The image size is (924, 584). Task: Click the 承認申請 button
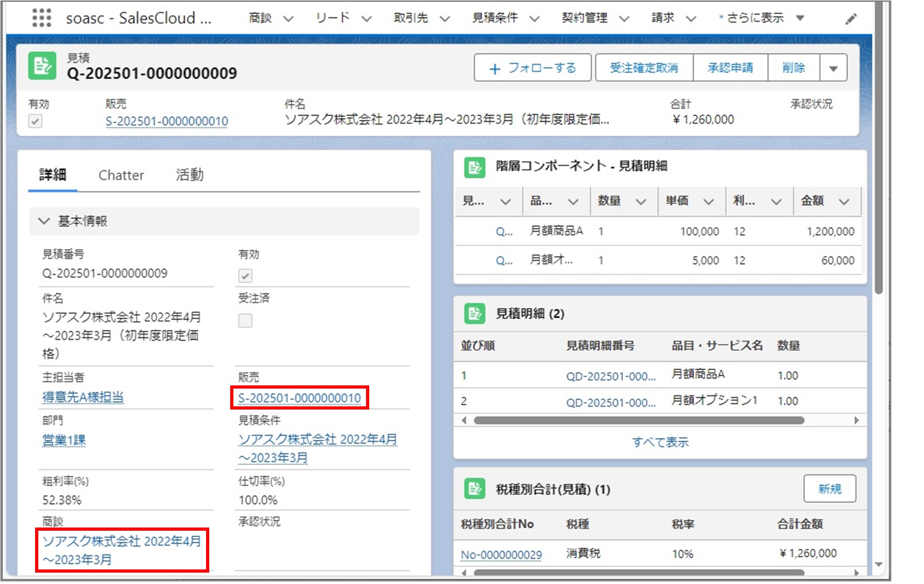(x=730, y=68)
